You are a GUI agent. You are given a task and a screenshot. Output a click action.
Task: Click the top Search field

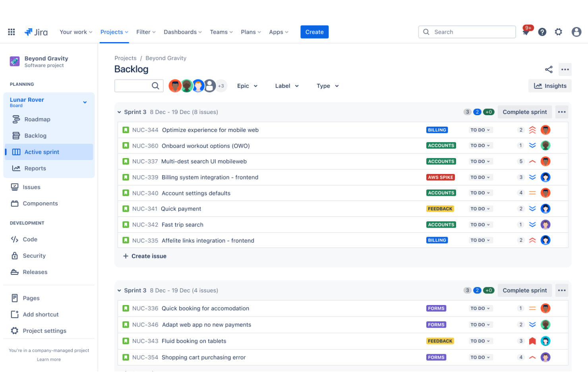point(467,32)
